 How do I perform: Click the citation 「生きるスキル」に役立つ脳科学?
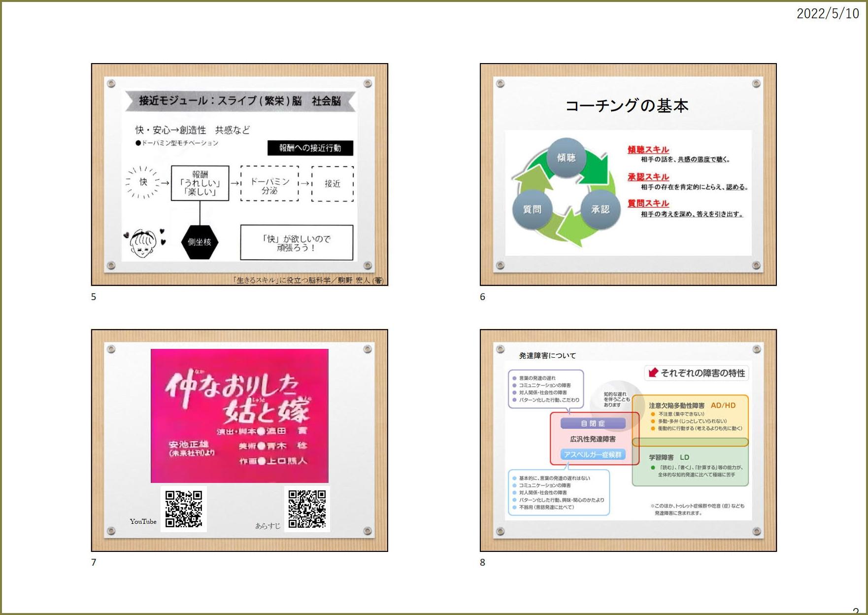(308, 280)
